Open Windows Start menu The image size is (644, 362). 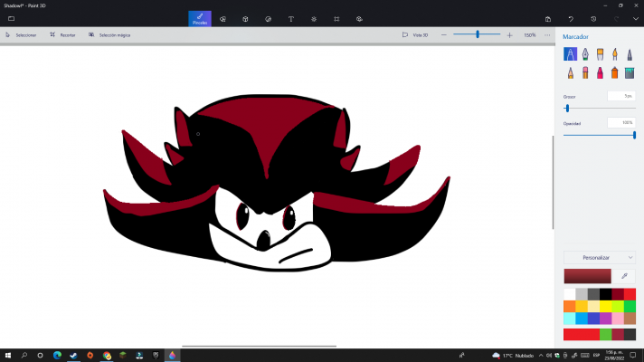coord(8,355)
